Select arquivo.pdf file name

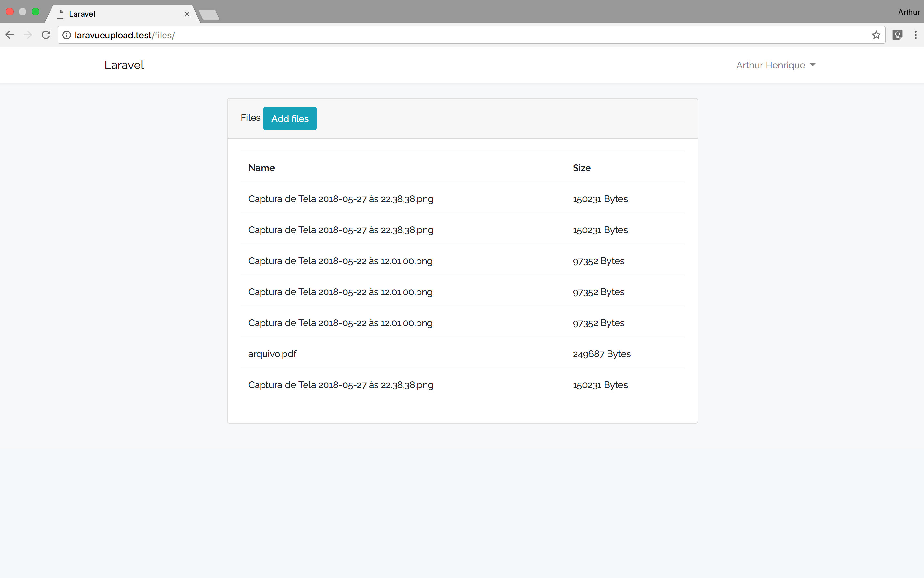point(272,354)
